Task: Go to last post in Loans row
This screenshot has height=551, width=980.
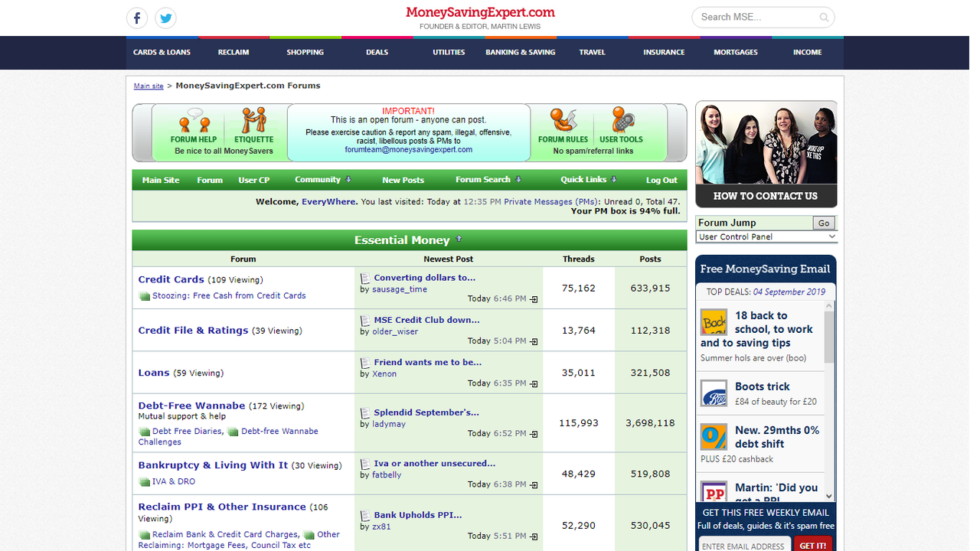Action: (x=534, y=383)
